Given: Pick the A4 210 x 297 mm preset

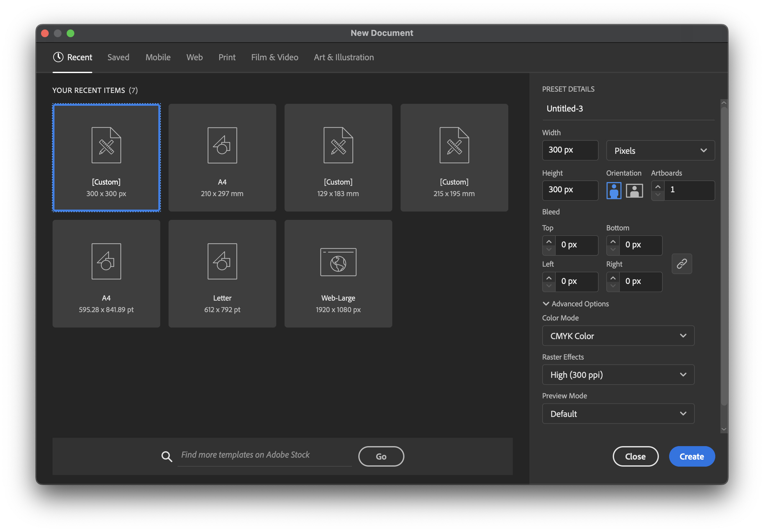Looking at the screenshot, I should click(x=222, y=157).
